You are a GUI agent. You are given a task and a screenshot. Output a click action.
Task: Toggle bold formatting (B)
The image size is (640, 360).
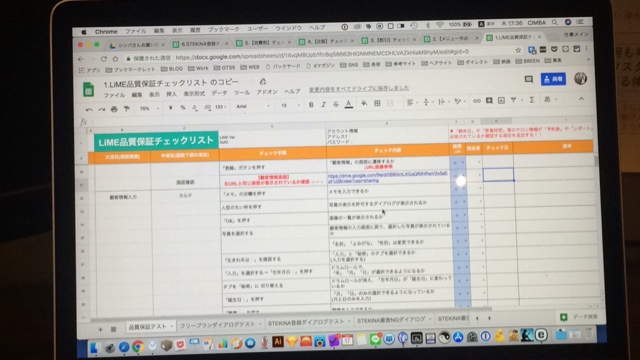pos(311,105)
